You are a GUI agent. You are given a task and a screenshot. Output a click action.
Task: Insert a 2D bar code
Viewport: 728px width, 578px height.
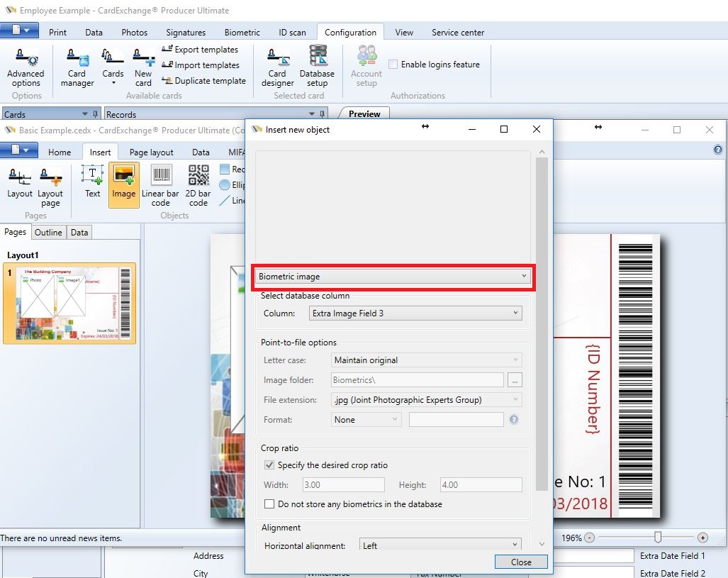(x=198, y=185)
